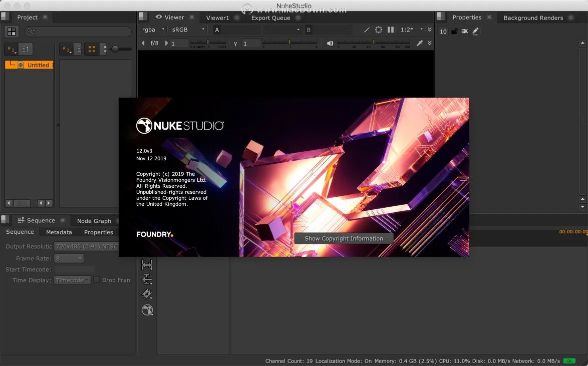Viewport: 588px width, 366px height.
Task: Click the Project search field
Action: coord(78,32)
